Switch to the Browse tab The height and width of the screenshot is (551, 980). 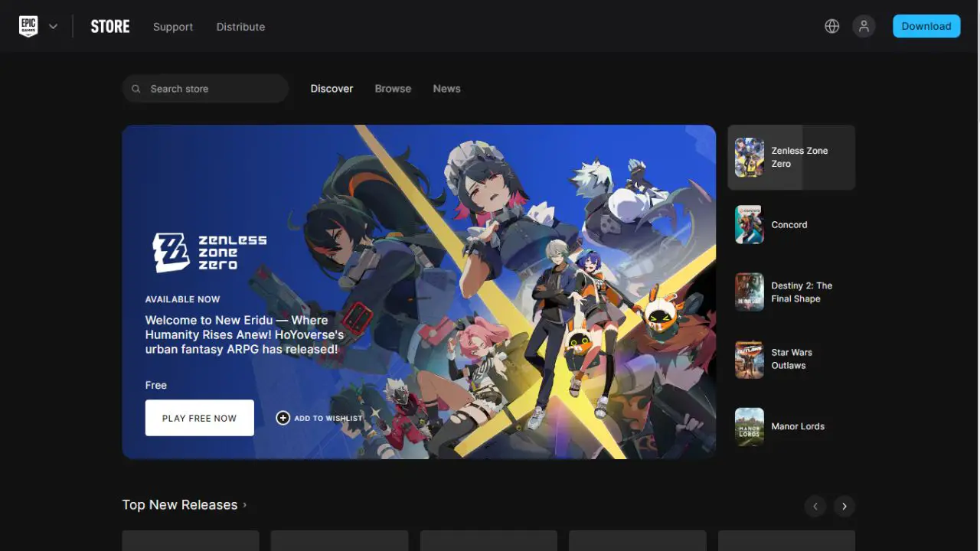point(393,89)
